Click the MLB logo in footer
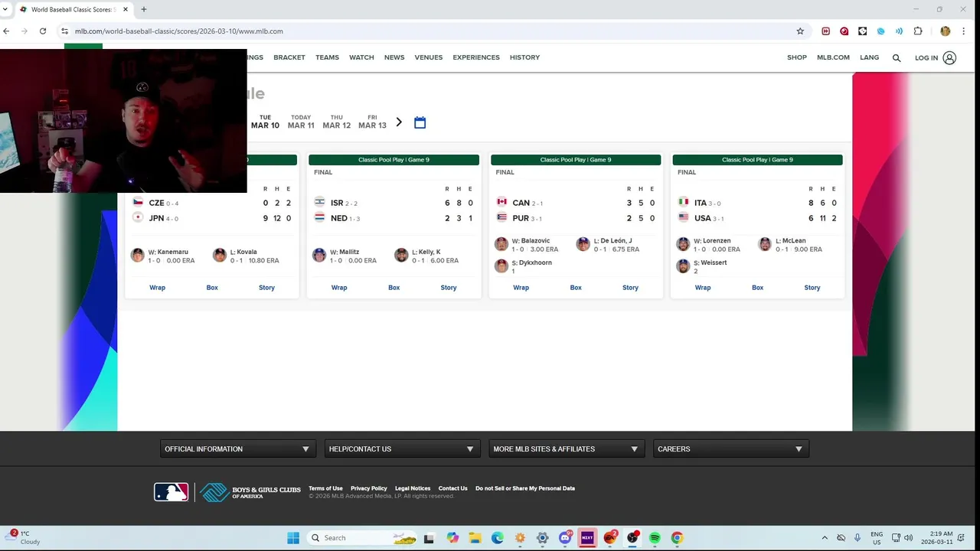Viewport: 980px width, 551px height. click(x=171, y=492)
